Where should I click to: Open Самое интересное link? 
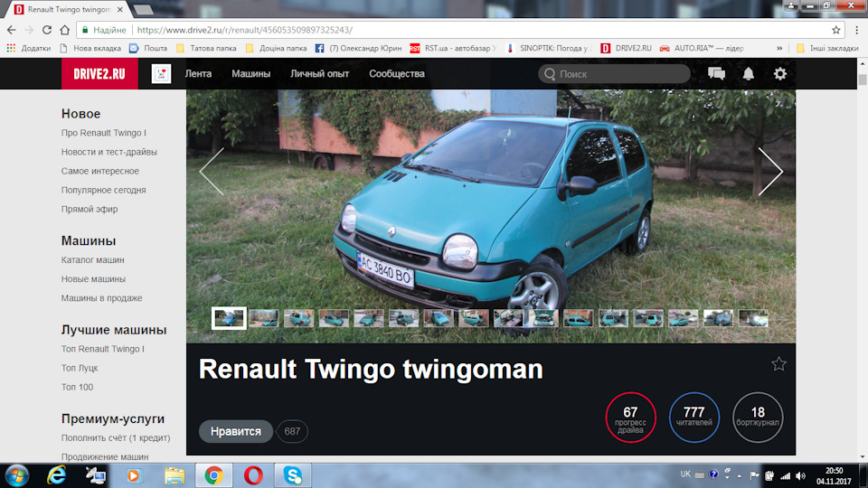tap(100, 171)
